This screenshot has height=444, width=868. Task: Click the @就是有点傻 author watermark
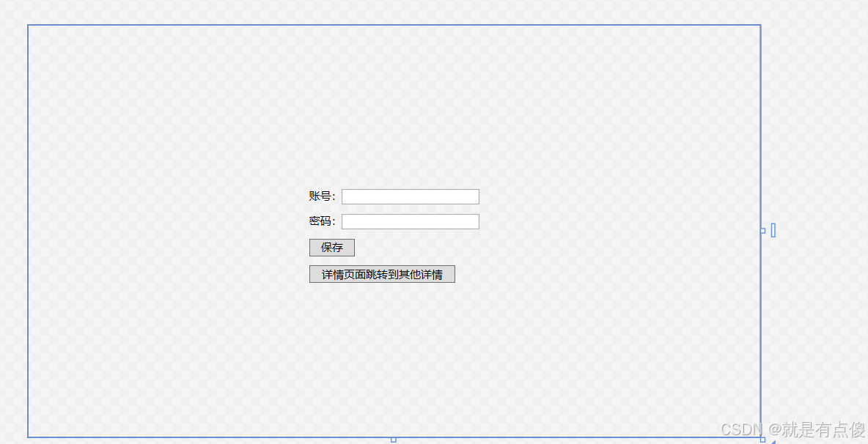click(816, 429)
